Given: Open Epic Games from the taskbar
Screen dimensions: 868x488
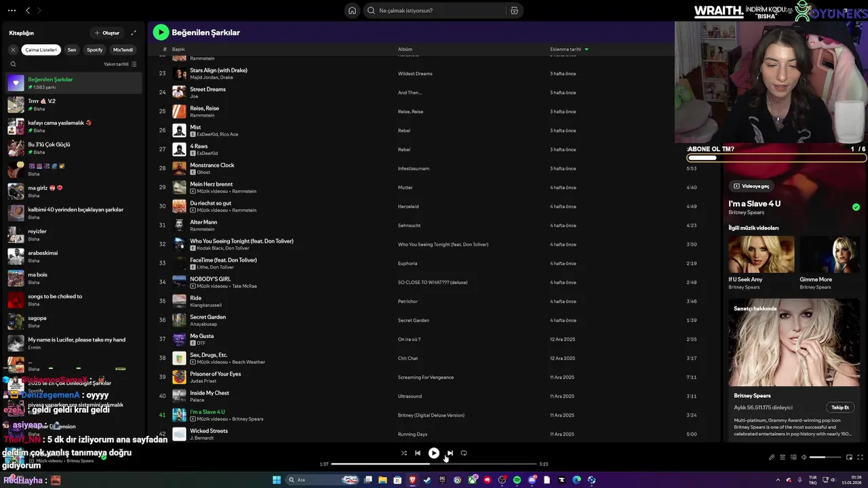Looking at the screenshot, I should click(442, 480).
